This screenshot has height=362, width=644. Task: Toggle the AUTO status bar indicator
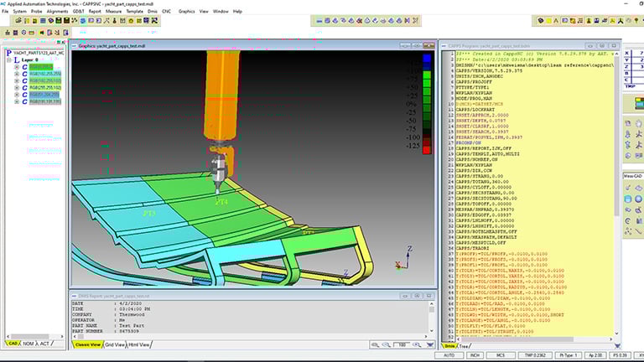pos(449,355)
